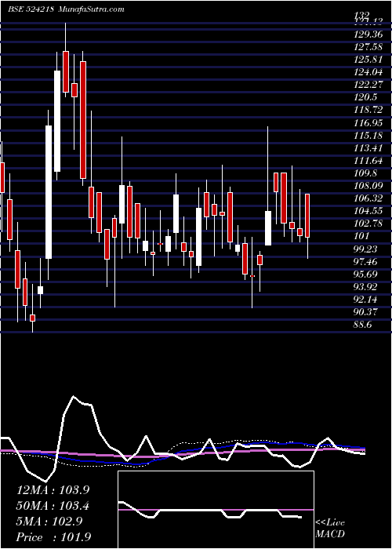Click the 129.36 price axis label
Image resolution: width=392 pixels, height=549 pixels.
pos(368,35)
